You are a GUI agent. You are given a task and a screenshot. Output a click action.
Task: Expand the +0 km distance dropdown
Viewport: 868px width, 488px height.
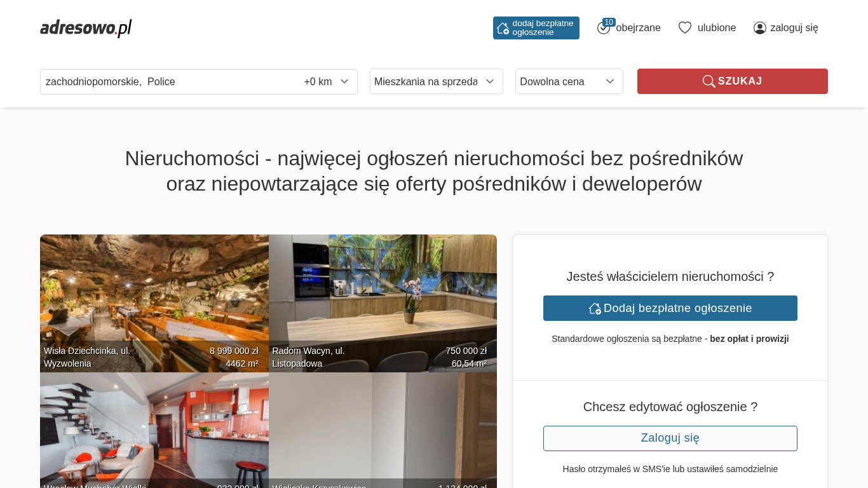pos(327,82)
